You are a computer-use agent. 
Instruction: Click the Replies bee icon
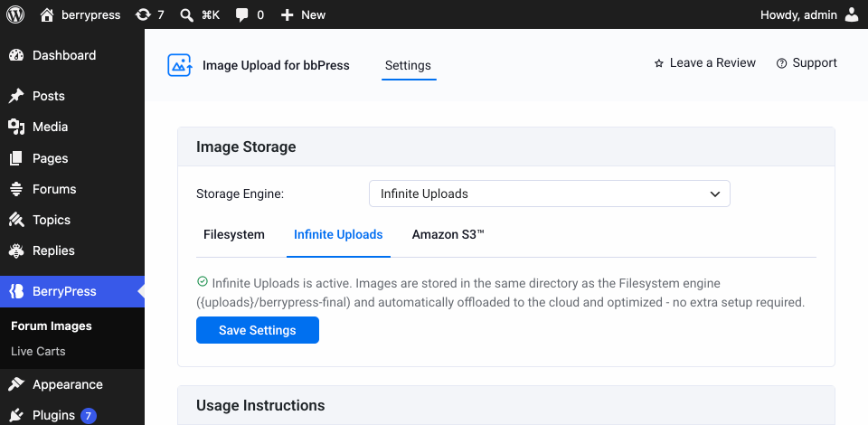click(x=16, y=250)
